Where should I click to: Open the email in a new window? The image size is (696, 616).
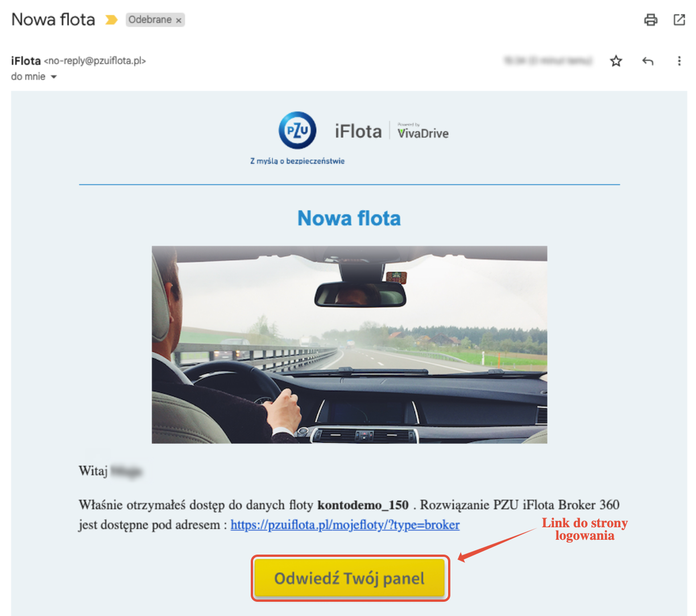[679, 20]
